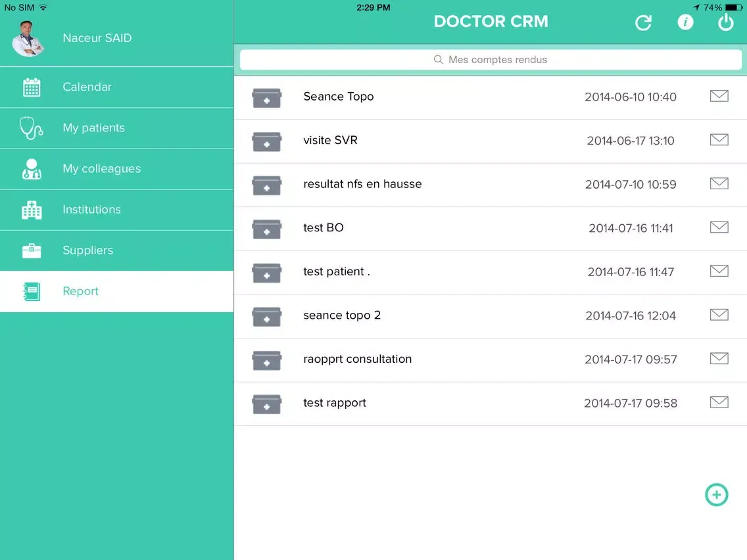Click the stethoscope My patients icon
Viewport: 747px width, 560px height.
pos(31,128)
